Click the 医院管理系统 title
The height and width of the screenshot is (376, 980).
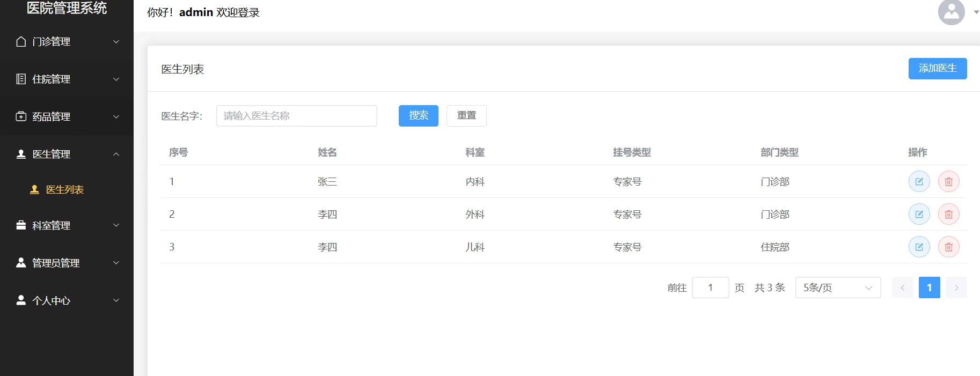tap(67, 8)
